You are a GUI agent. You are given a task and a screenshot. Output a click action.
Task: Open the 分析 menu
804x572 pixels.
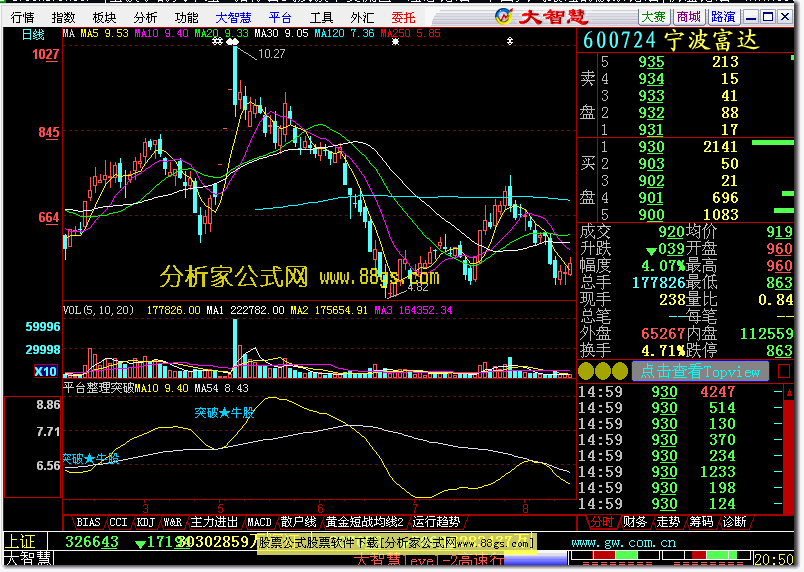(x=145, y=17)
